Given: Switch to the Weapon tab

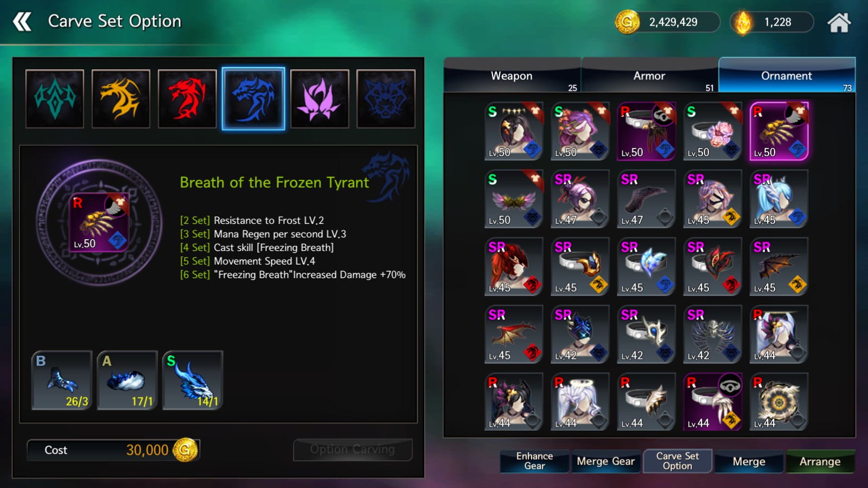Looking at the screenshot, I should [x=512, y=76].
